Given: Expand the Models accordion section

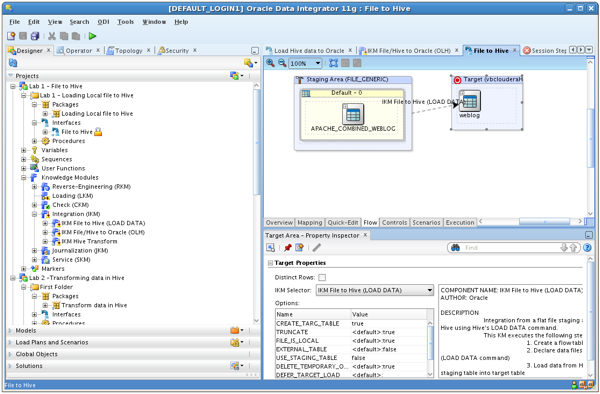Looking at the screenshot, I should click(10, 331).
